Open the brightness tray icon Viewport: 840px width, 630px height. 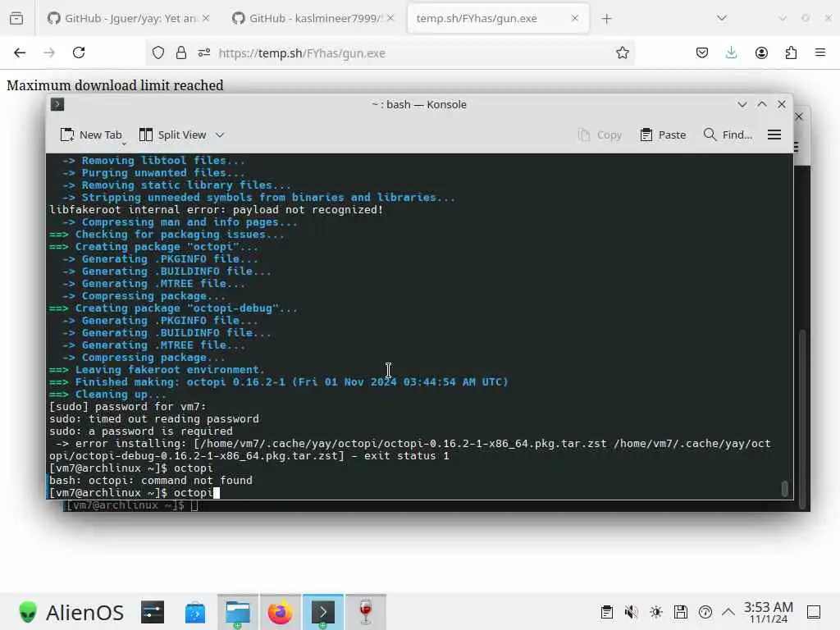pos(656,612)
